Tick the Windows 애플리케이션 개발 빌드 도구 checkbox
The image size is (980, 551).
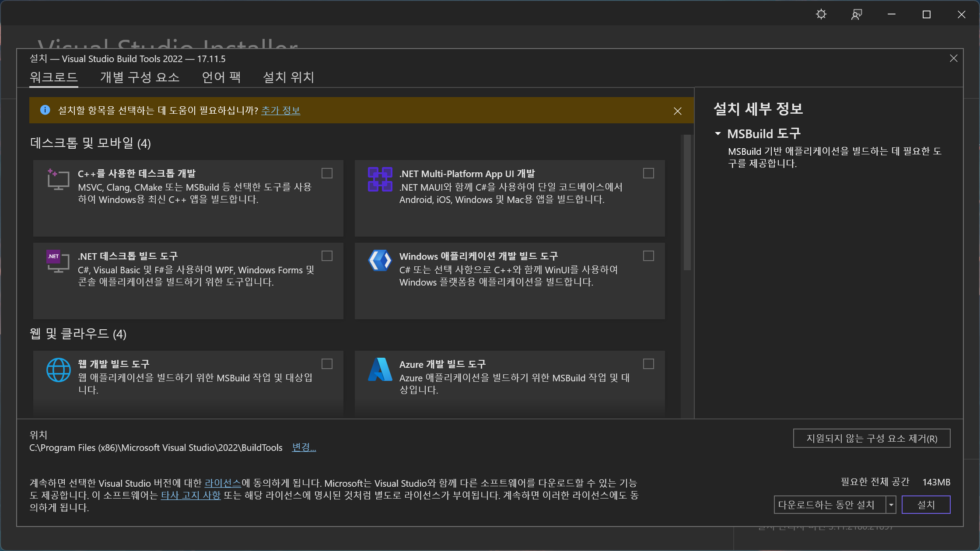(648, 256)
